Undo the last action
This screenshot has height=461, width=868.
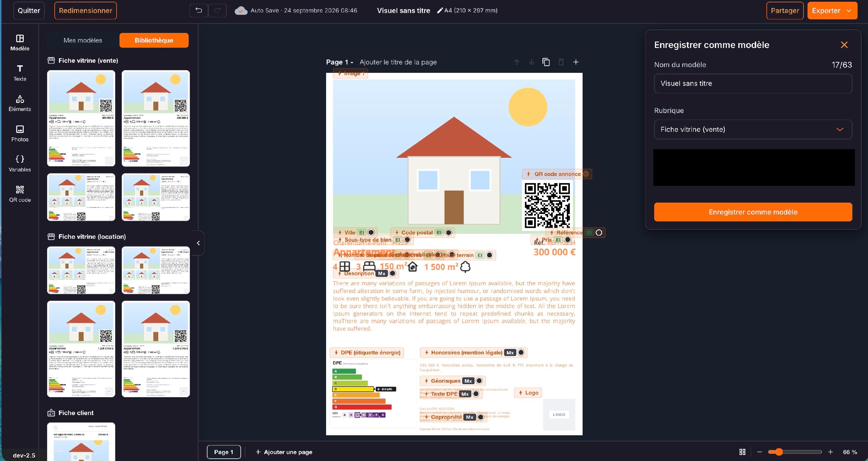coord(199,10)
